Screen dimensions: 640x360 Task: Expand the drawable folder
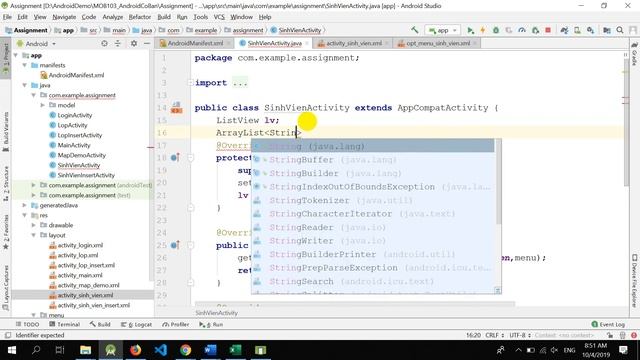click(x=34, y=225)
